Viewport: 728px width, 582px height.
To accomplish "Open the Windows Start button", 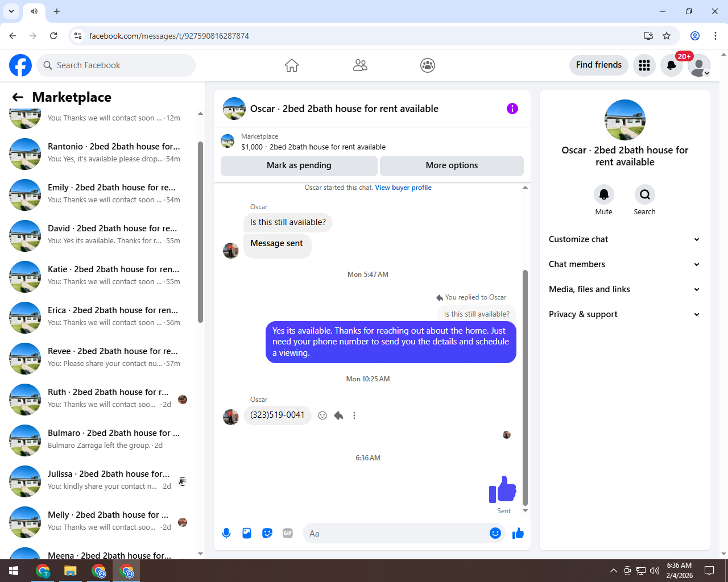I will pyautogui.click(x=14, y=571).
